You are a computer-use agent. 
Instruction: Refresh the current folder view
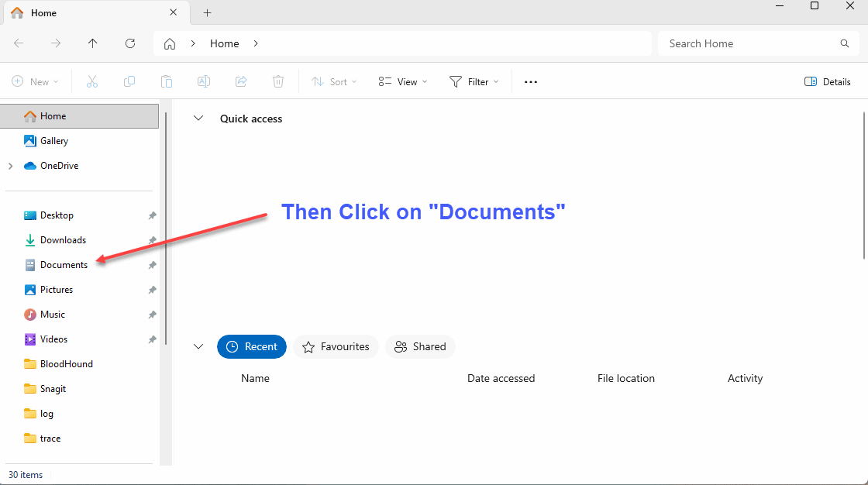(x=130, y=43)
